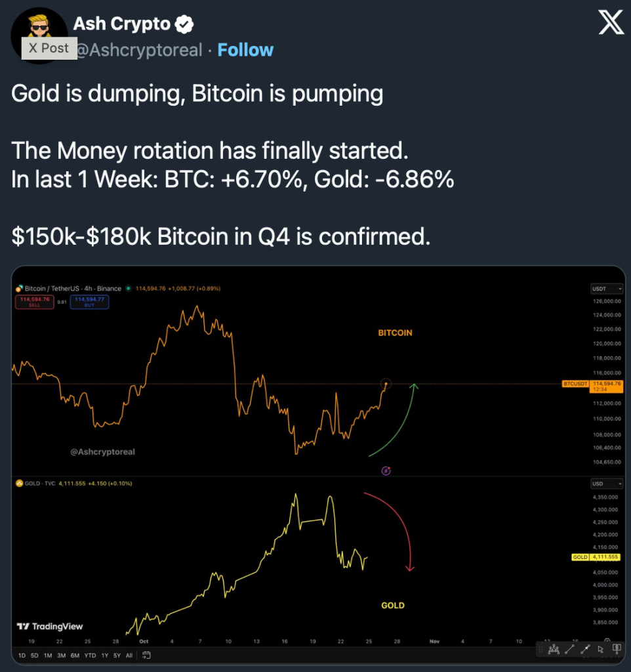Open the date range calendar icon
The height and width of the screenshot is (672, 631).
tap(147, 655)
